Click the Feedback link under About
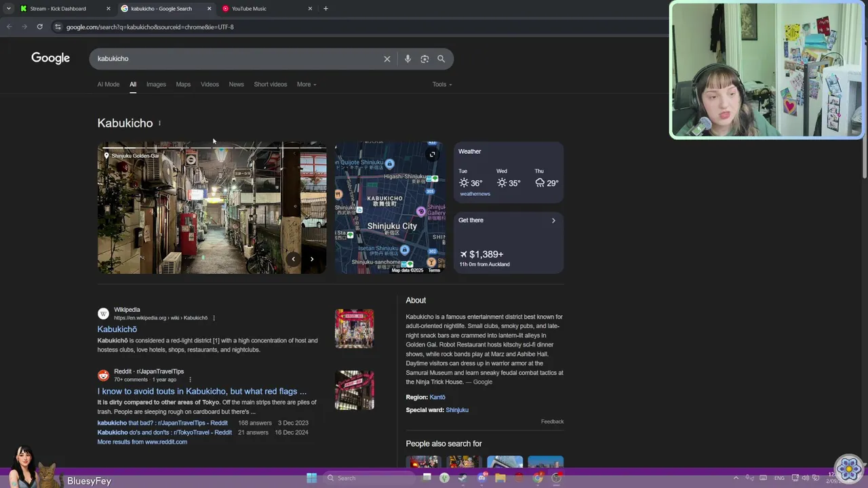 click(x=552, y=422)
